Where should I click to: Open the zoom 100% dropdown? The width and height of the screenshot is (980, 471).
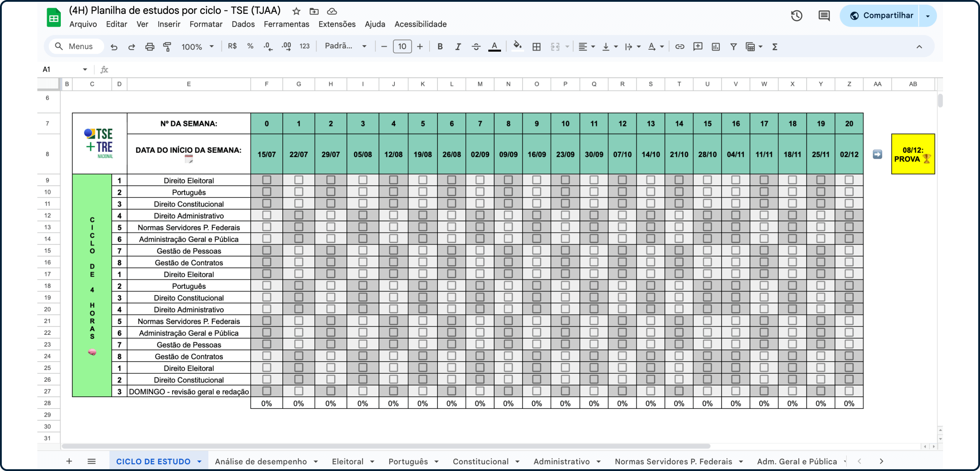197,47
